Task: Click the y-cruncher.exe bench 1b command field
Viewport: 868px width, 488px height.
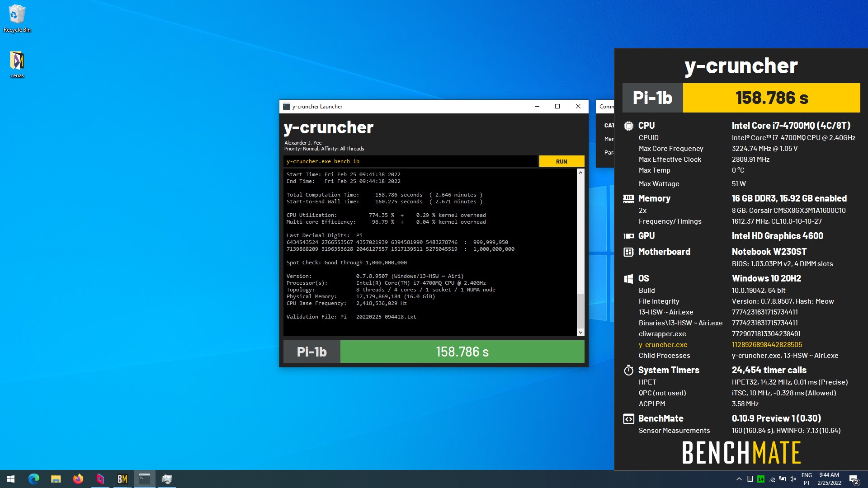Action: tap(410, 161)
